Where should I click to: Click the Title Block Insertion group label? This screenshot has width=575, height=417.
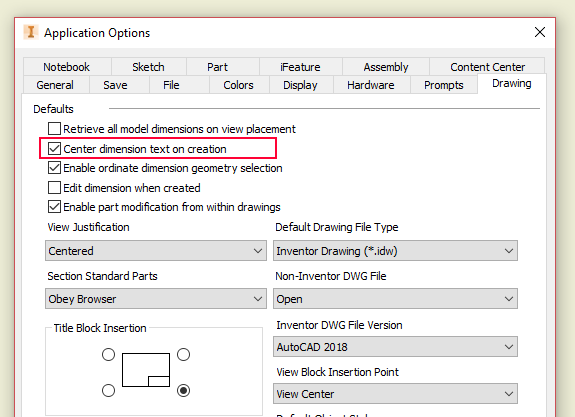[100, 328]
